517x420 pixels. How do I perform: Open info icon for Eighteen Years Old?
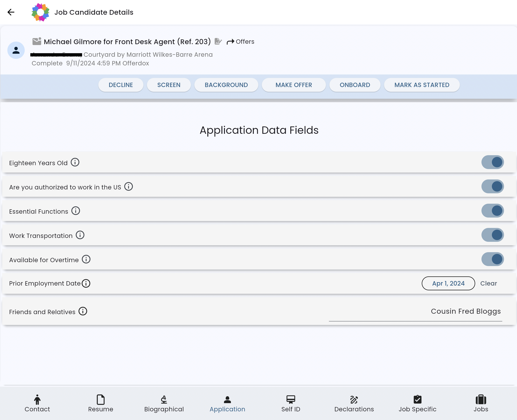point(75,162)
